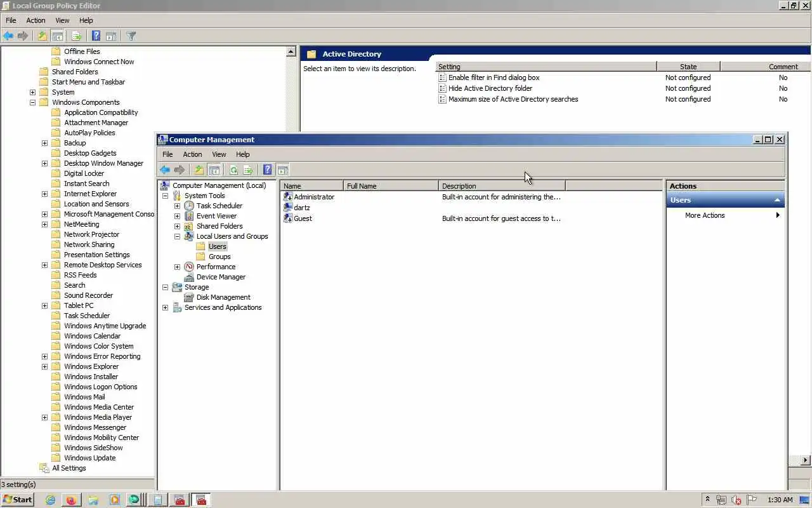
Task: Open Firefox from taskbar
Action: point(71,500)
